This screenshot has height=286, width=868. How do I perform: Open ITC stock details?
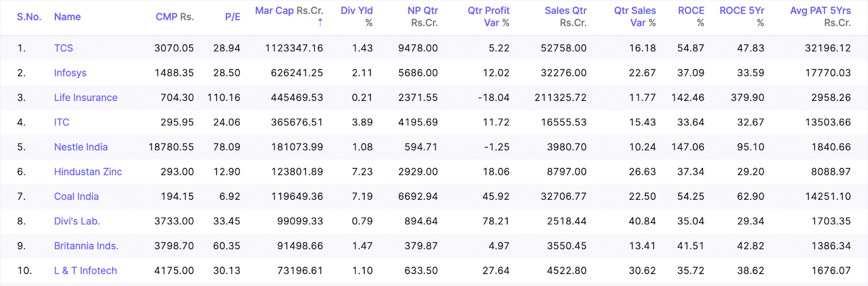pyautogui.click(x=62, y=122)
